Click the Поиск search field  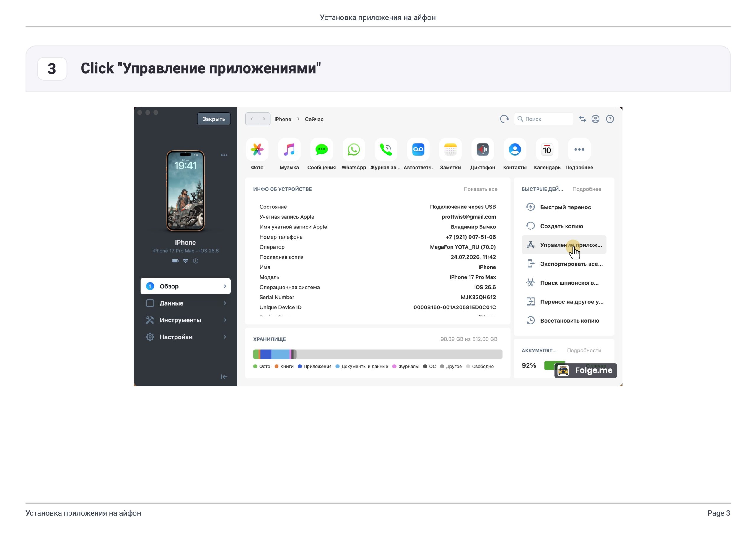544,119
